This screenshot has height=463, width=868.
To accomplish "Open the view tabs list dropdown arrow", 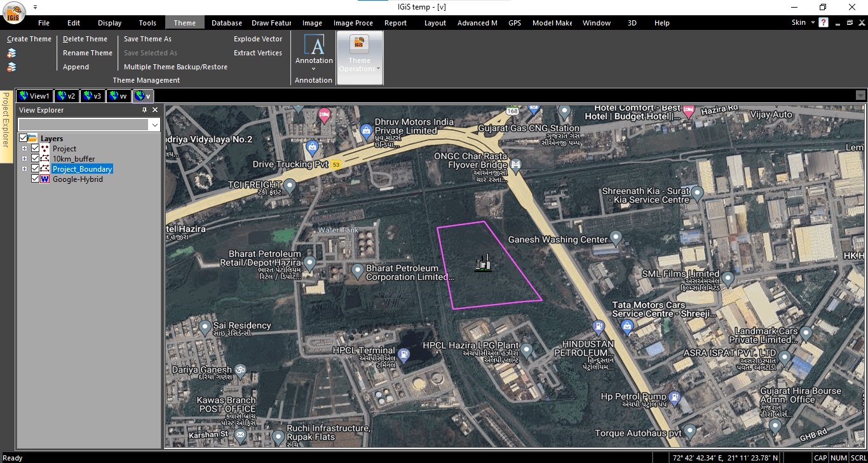I will tap(861, 96).
